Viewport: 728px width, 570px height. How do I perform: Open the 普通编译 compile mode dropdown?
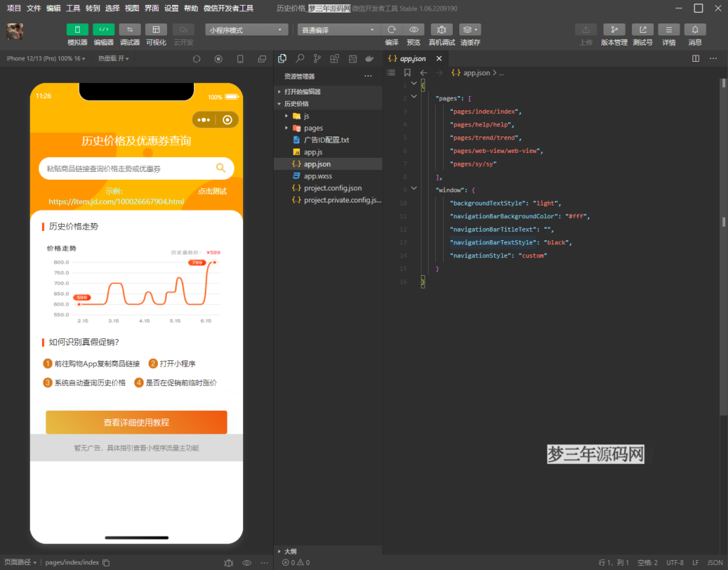coord(338,30)
